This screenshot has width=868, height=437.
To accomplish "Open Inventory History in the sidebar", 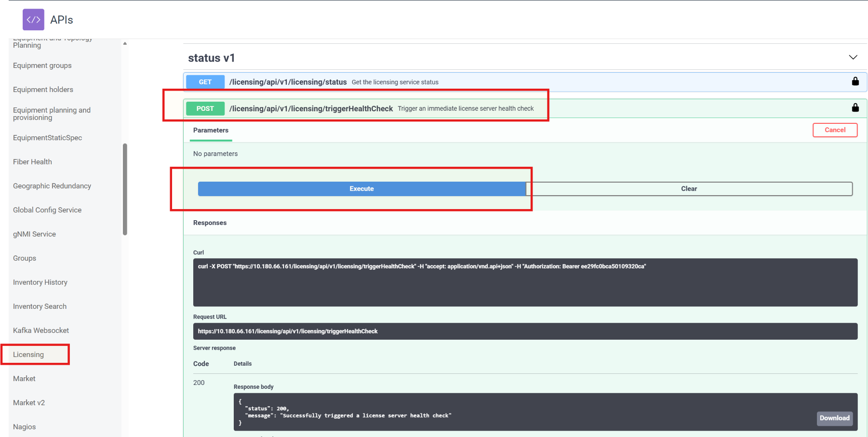I will point(40,282).
